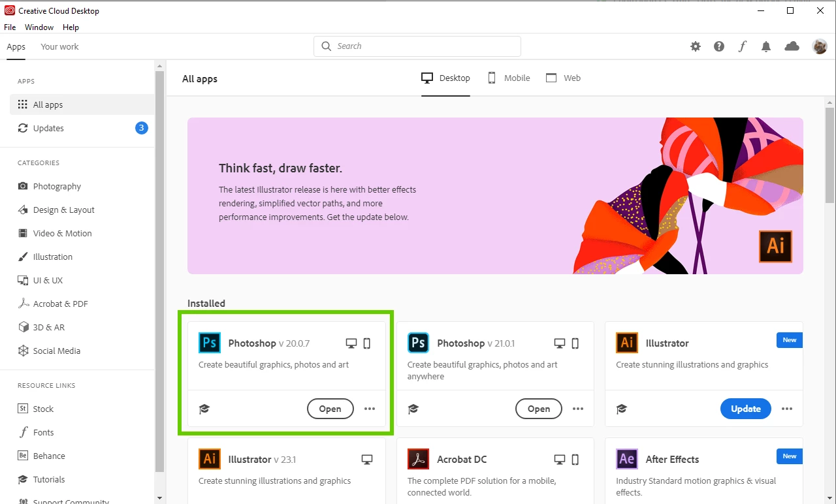Image resolution: width=836 pixels, height=504 pixels.
Task: Click the New badge on After Effects card
Action: [x=790, y=456]
